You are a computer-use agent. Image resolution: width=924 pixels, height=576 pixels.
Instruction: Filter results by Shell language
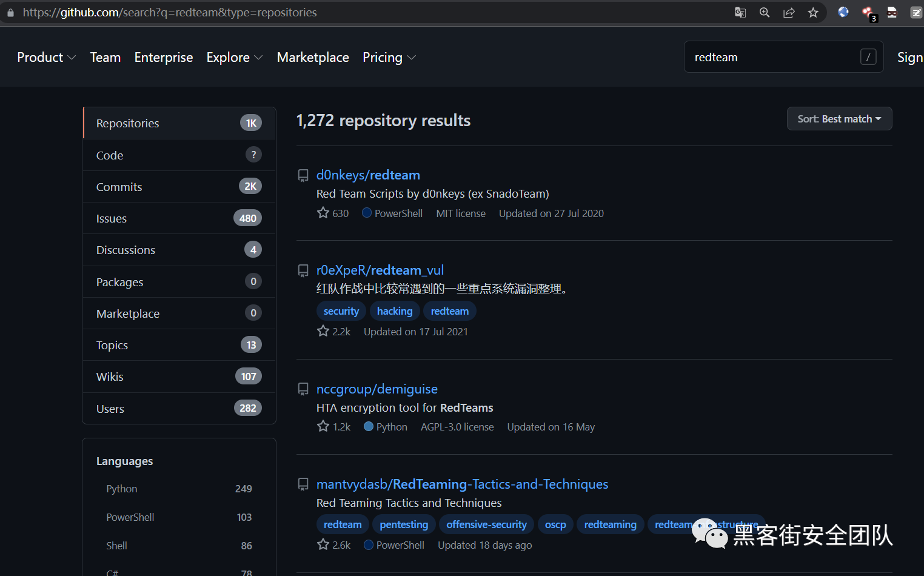179,546
